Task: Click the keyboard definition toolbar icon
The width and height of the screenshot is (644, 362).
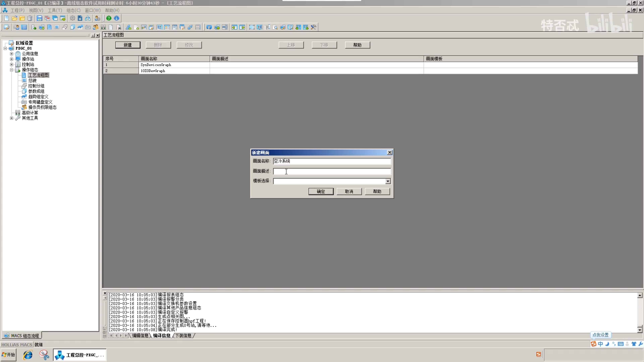Action: (88, 27)
